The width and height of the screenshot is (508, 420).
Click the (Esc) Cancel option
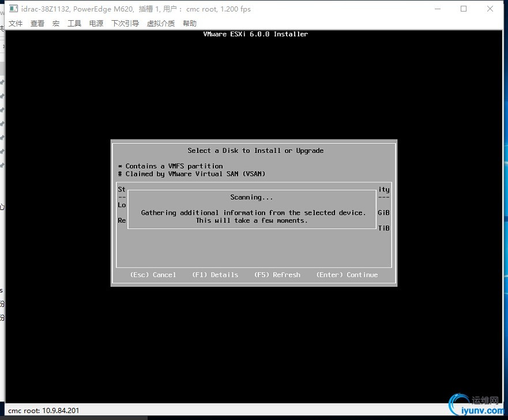pyautogui.click(x=153, y=275)
